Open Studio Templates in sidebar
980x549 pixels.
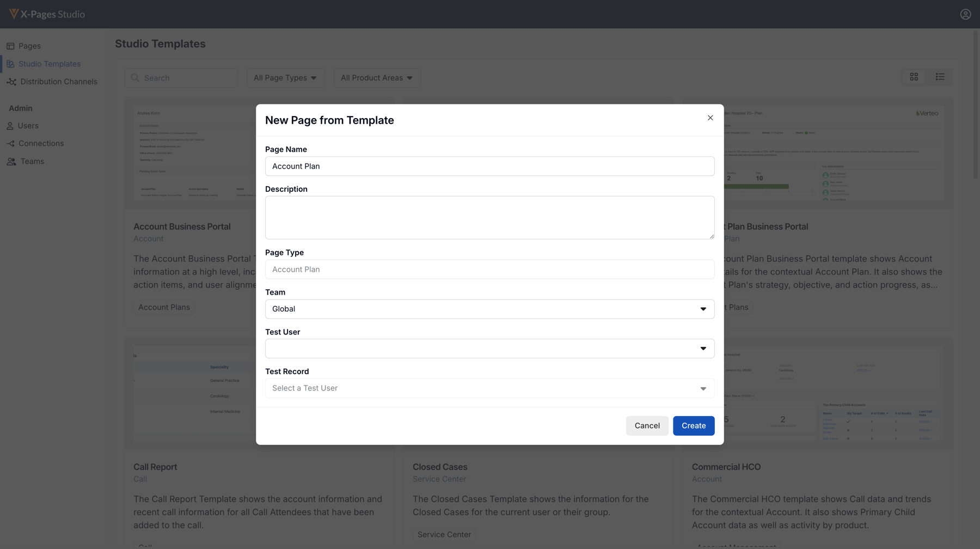pos(49,64)
